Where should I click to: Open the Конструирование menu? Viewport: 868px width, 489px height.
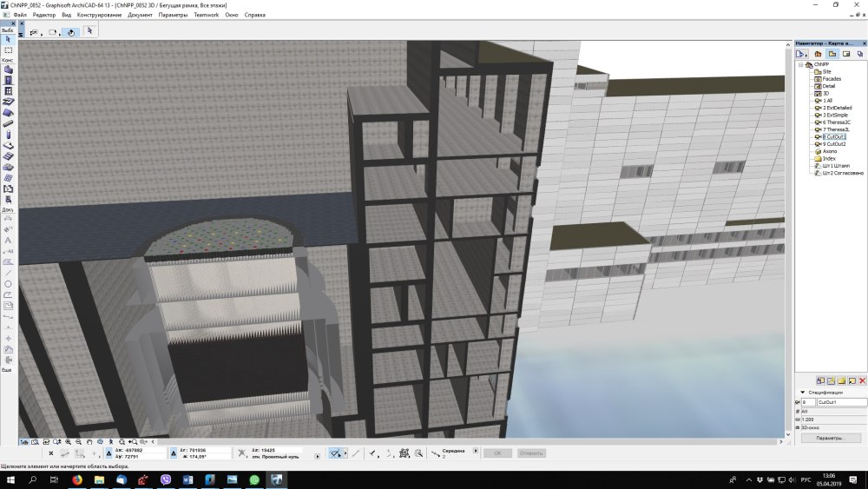pyautogui.click(x=99, y=15)
